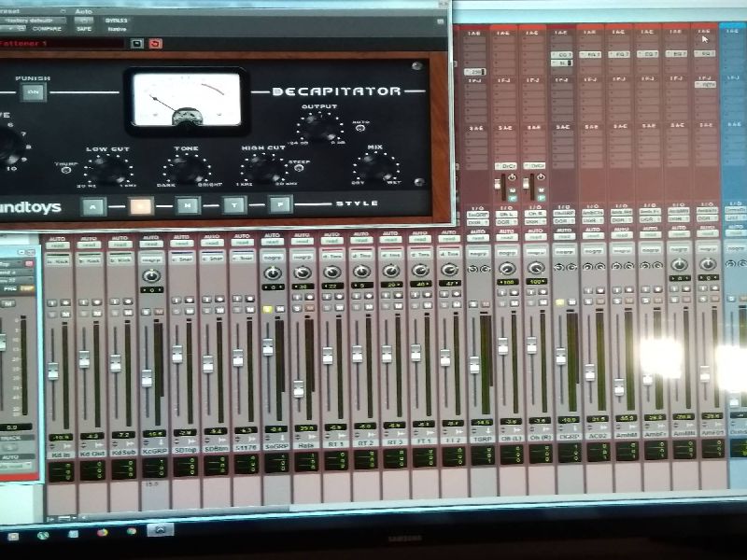Mute the Kd In track
The width and height of the screenshot is (747, 560).
pos(64,315)
